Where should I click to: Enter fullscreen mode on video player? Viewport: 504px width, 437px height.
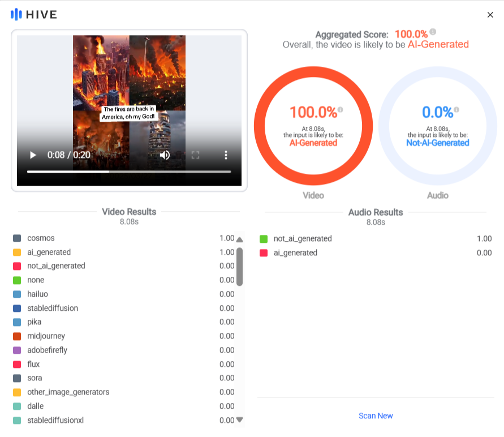195,155
